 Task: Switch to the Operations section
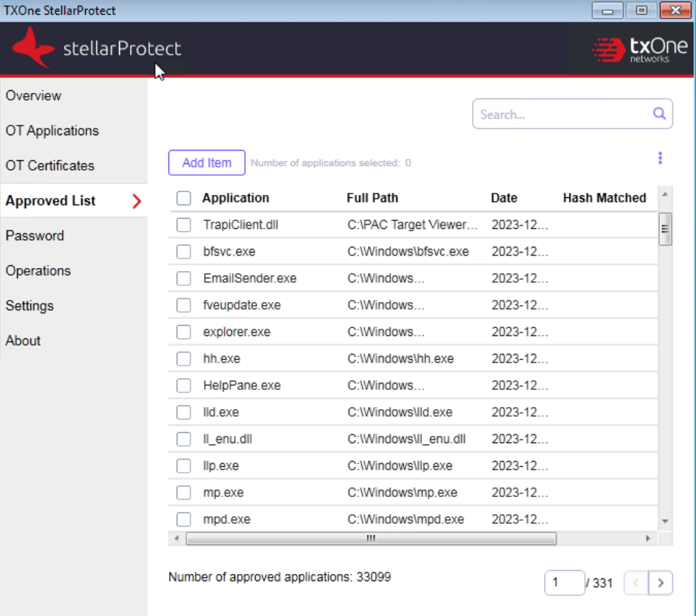pyautogui.click(x=38, y=271)
